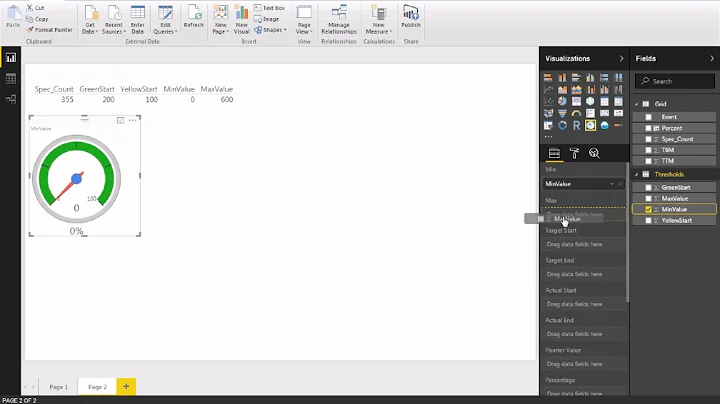Select the funnel visualization
The height and width of the screenshot is (404, 720).
click(x=562, y=113)
